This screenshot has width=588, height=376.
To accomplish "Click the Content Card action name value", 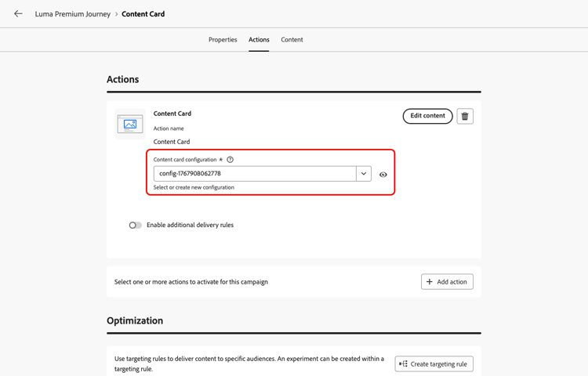I will pyautogui.click(x=172, y=142).
